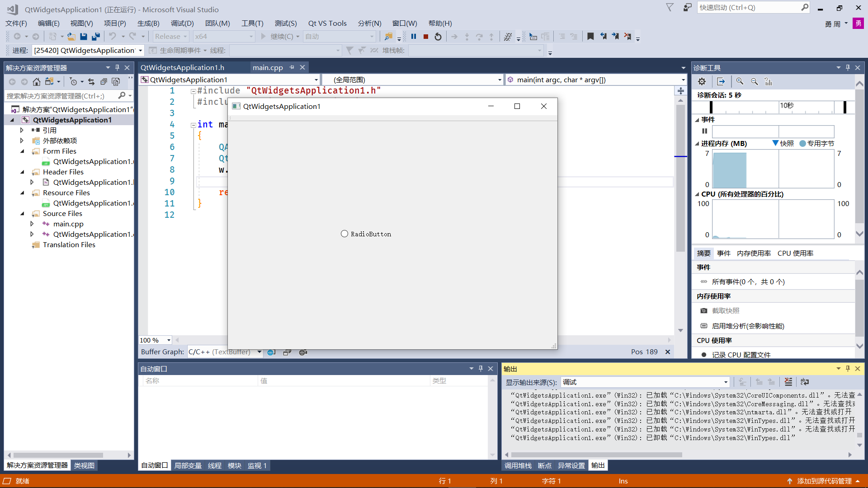Sync with active document in Solution Explorer
The height and width of the screenshot is (488, 868).
pos(91,82)
